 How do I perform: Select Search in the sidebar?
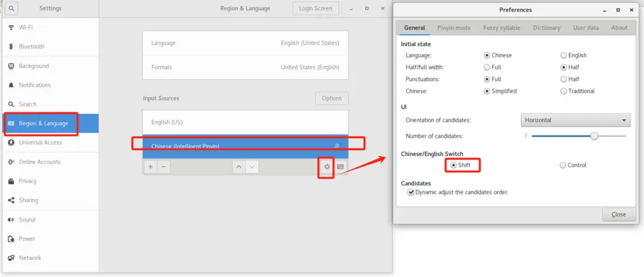[x=50, y=104]
